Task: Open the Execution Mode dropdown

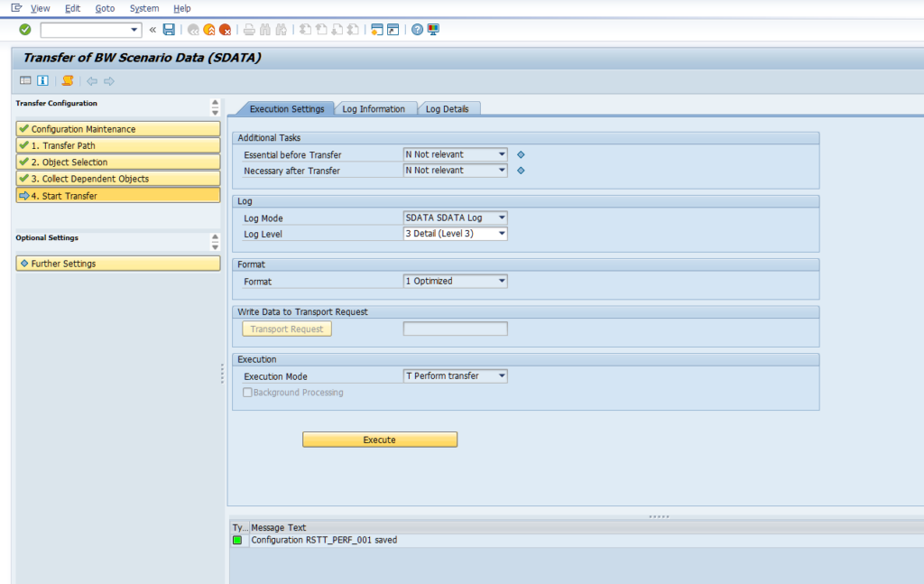Action: point(502,376)
